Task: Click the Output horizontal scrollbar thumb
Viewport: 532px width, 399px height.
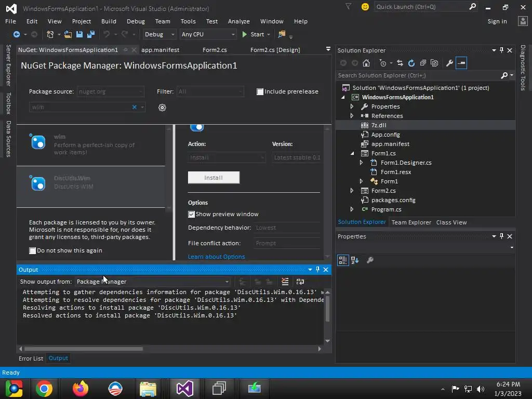Action: 84,349
